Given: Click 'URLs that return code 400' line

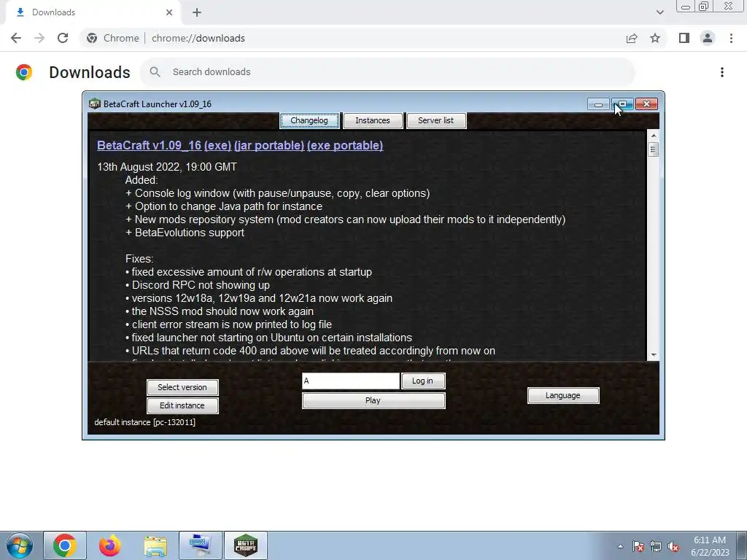Looking at the screenshot, I should coord(310,351).
